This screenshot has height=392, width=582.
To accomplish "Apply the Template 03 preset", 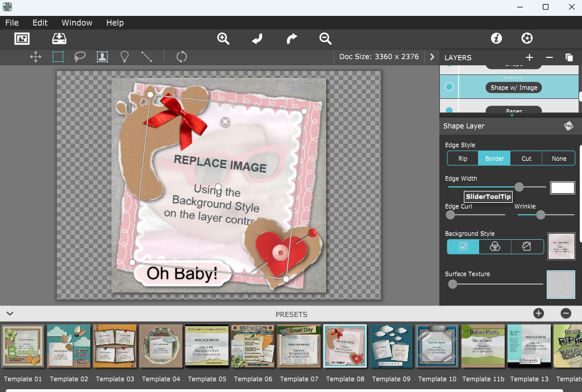I will tap(115, 347).
